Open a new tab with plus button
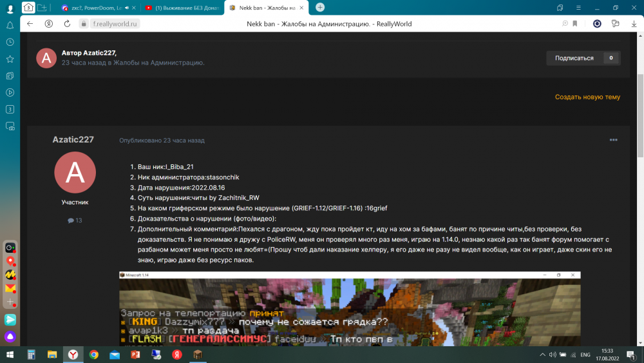 [x=320, y=7]
